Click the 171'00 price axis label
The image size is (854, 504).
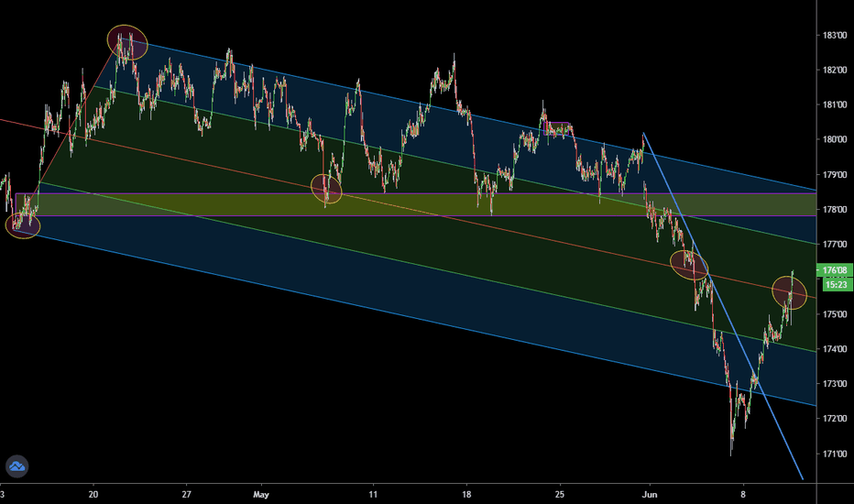click(x=835, y=454)
